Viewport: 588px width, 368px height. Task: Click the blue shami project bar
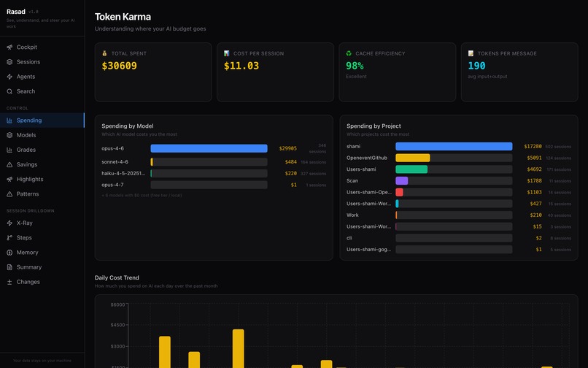[x=454, y=147]
